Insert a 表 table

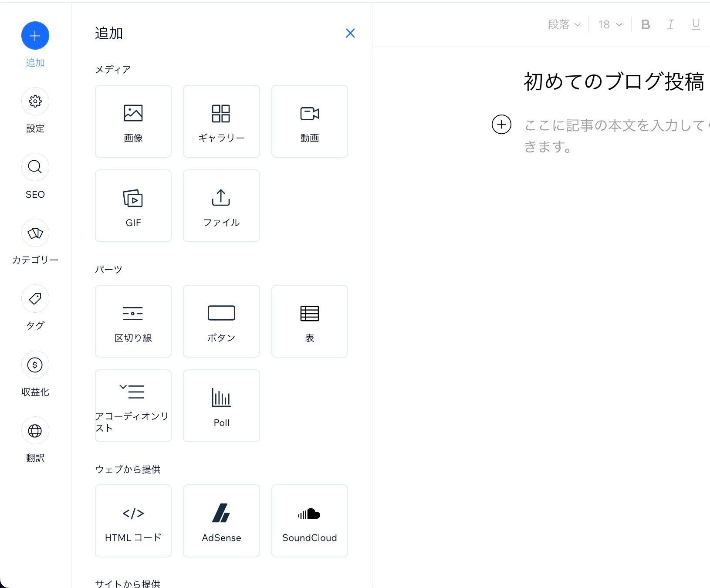310,321
